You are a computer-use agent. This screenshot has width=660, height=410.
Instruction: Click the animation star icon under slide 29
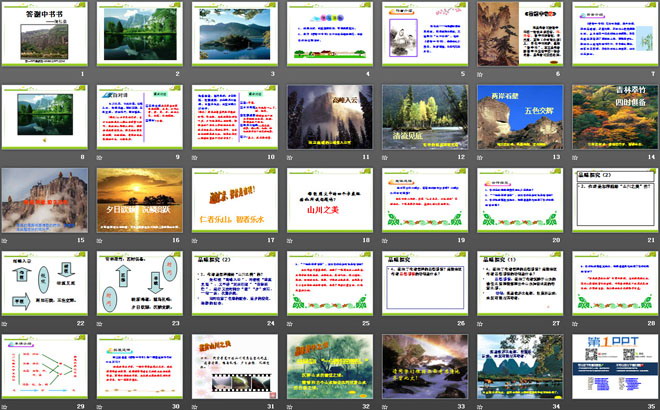click(6, 406)
